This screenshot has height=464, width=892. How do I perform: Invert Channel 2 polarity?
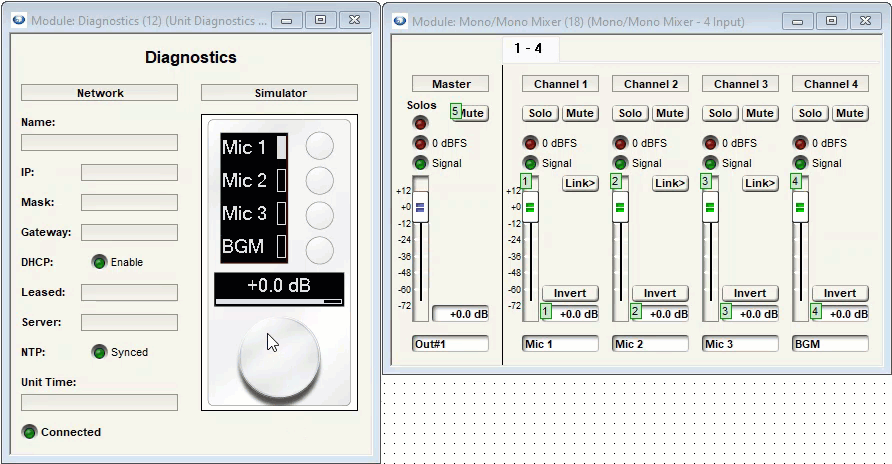[x=660, y=293]
